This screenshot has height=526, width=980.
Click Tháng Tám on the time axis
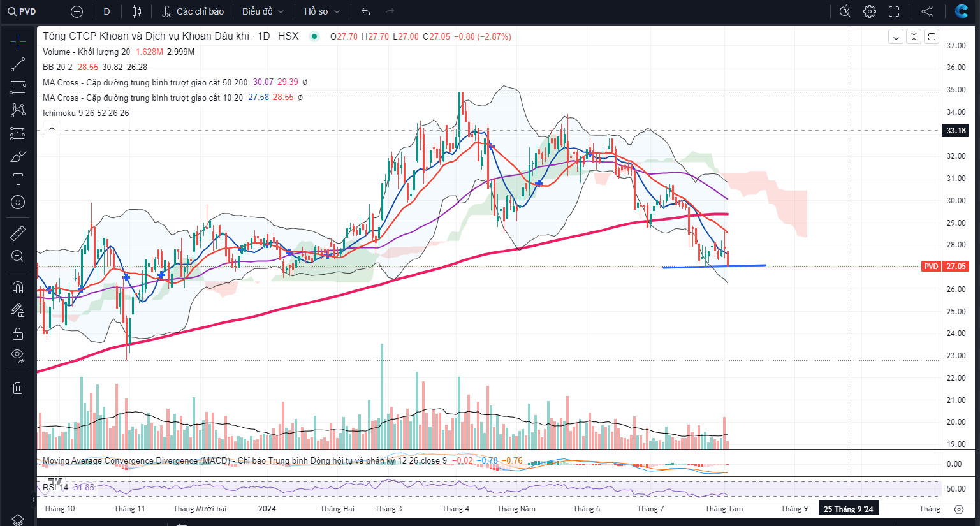[x=724, y=509]
